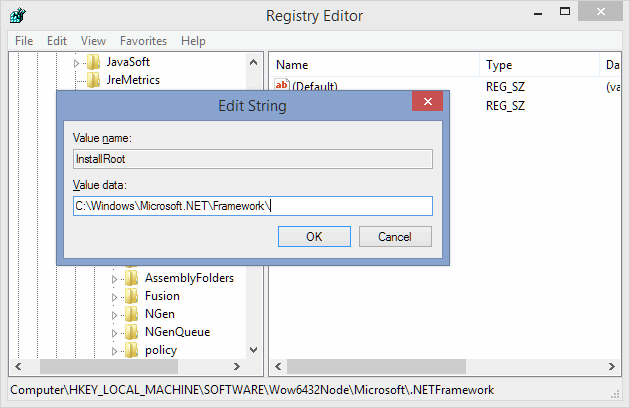Expand the JavaSoft key
The height and width of the screenshot is (408, 630).
(76, 63)
